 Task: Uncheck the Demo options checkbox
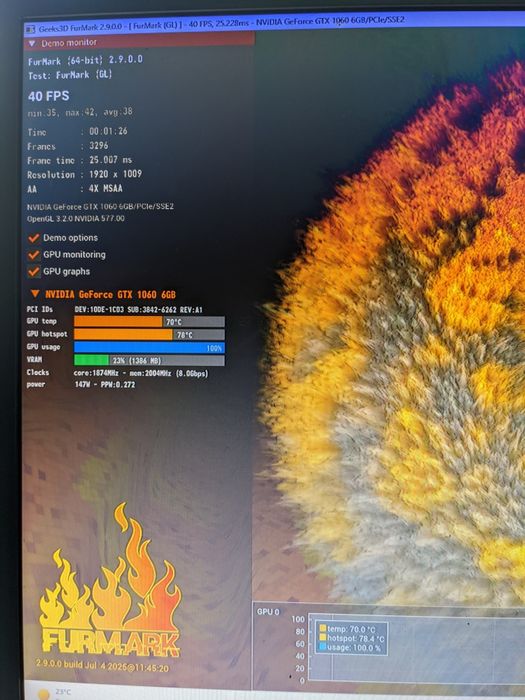34,238
